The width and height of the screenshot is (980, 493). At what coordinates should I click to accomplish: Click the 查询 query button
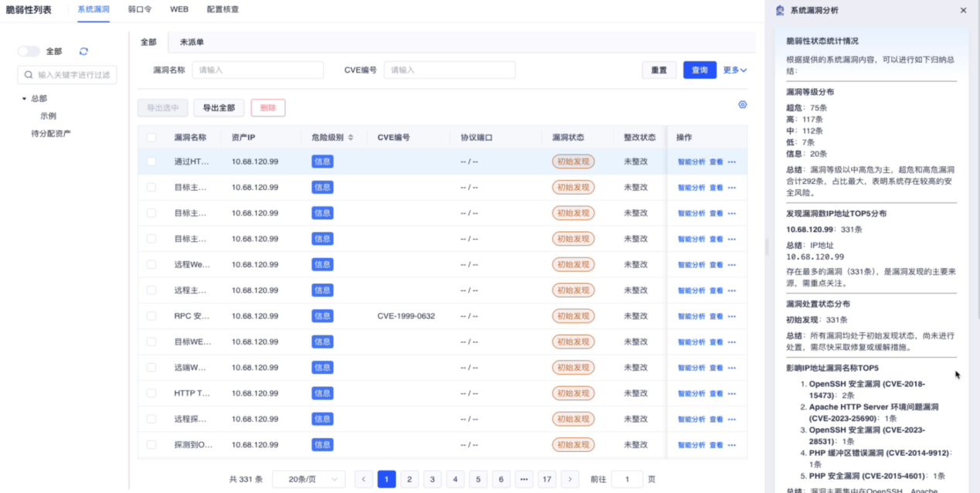coord(699,70)
